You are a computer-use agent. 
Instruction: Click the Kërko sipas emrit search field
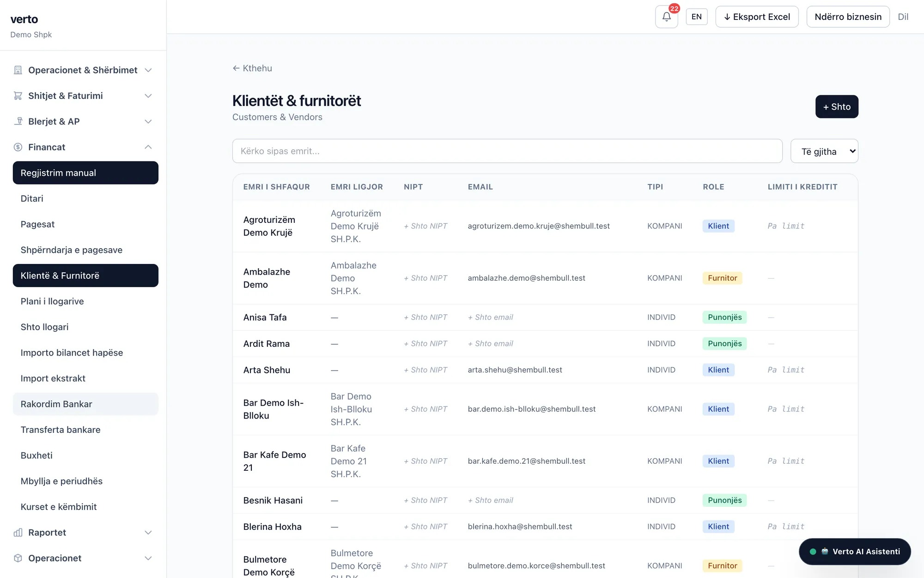pos(507,151)
